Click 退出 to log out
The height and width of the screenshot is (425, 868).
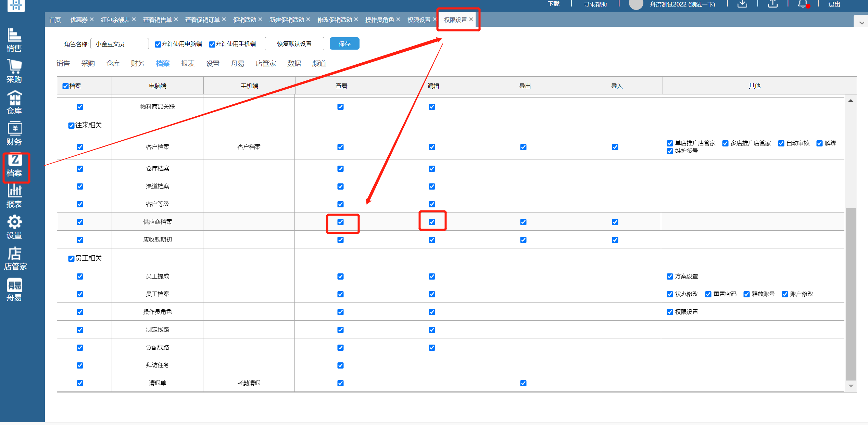834,4
